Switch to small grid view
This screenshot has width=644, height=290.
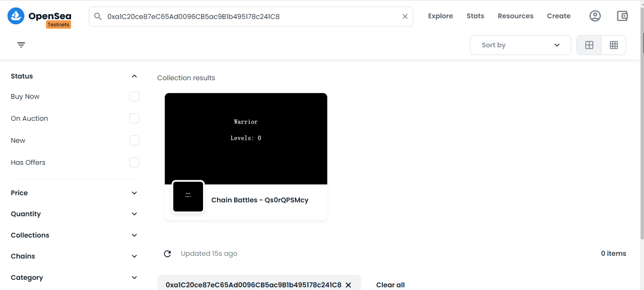(614, 45)
